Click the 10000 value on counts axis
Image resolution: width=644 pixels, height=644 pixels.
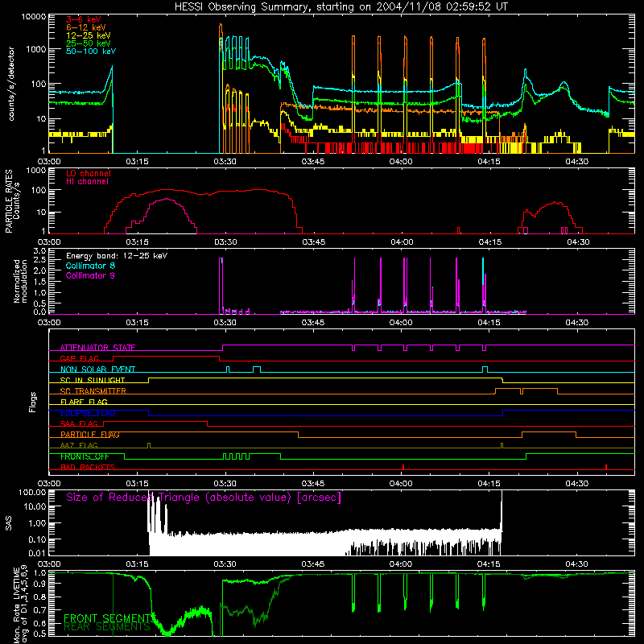coord(34,17)
